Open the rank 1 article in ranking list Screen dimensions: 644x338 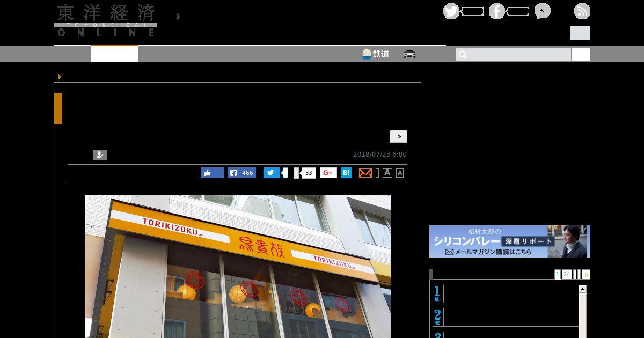click(x=505, y=294)
